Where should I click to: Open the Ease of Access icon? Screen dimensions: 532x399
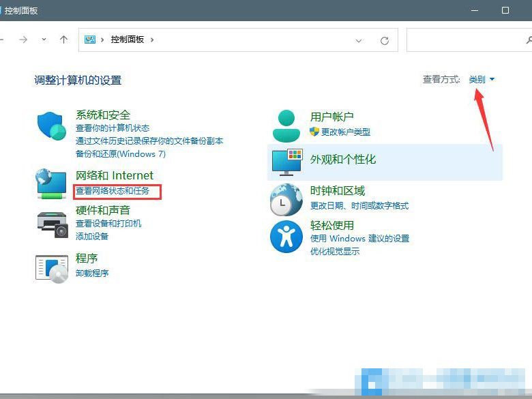286,237
